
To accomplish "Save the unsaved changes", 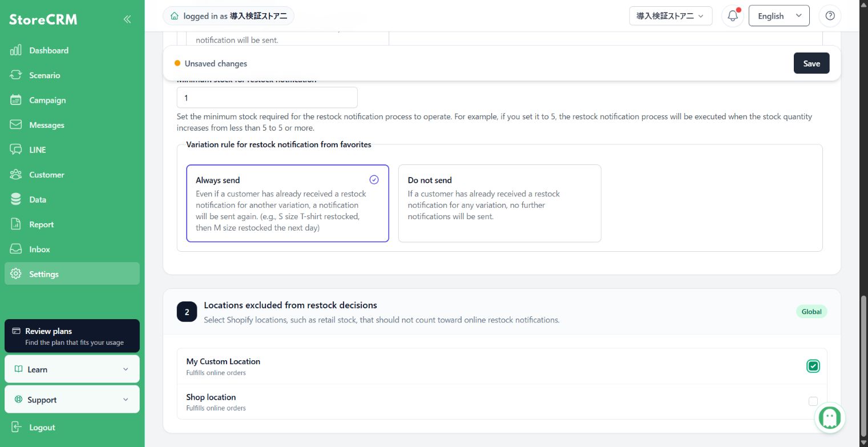I will point(812,63).
